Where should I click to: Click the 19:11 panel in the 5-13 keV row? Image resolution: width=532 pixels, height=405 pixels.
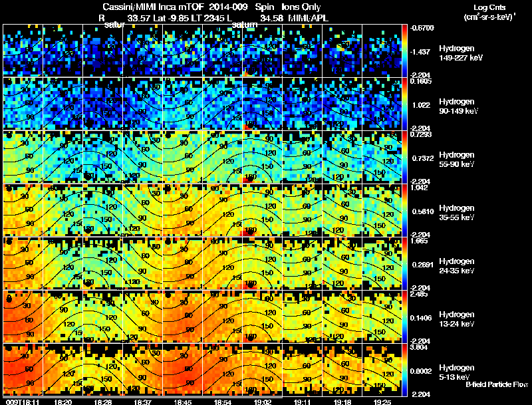pyautogui.click(x=303, y=370)
